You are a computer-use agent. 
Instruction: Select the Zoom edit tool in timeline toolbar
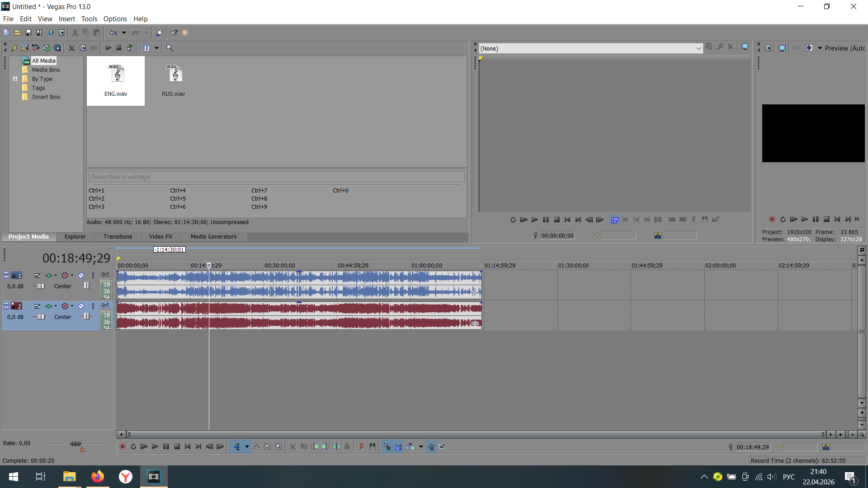[x=278, y=447]
